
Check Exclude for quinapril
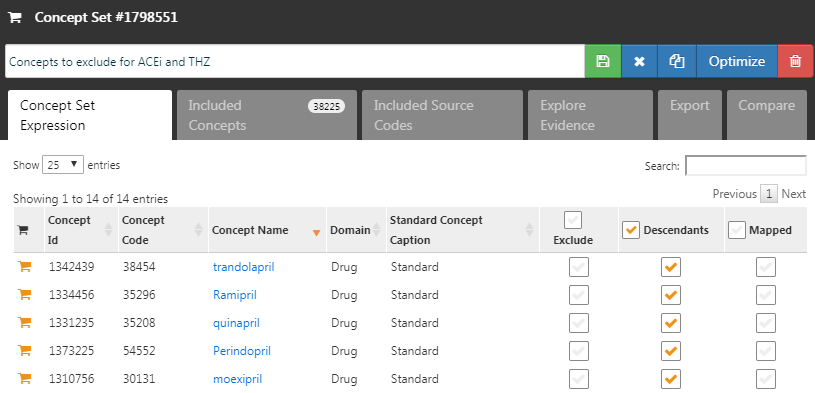click(x=579, y=323)
